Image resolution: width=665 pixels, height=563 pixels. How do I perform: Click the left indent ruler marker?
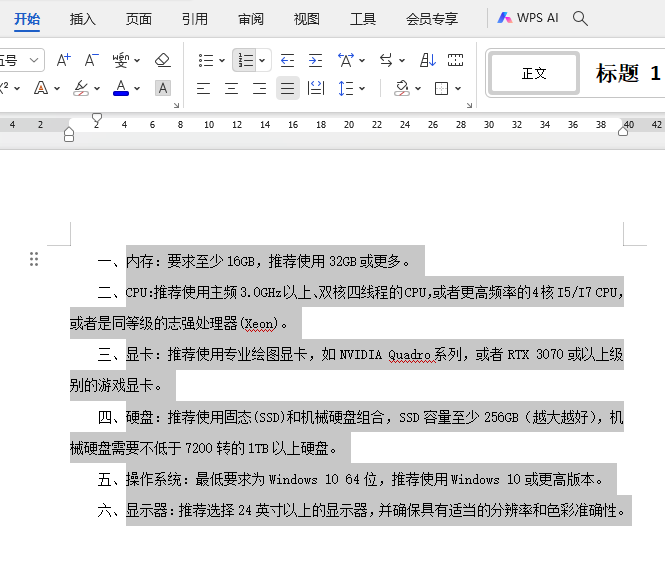(x=69, y=134)
